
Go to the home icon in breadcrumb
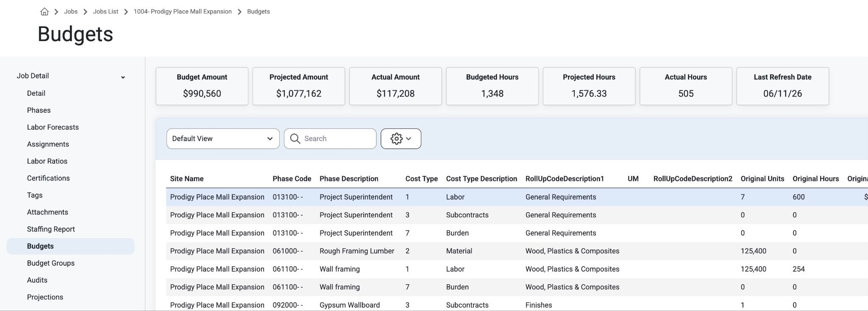[45, 11]
